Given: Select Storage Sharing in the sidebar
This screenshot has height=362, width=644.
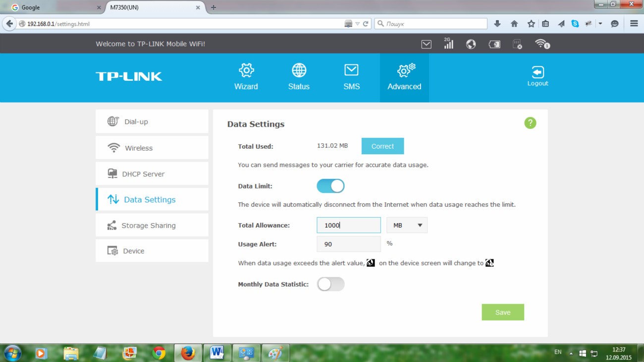Looking at the screenshot, I should click(152, 225).
